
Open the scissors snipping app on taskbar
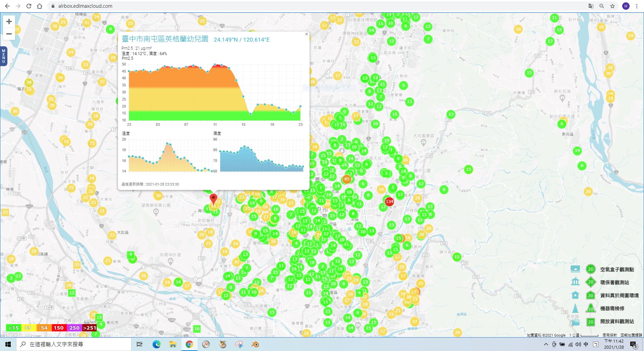coord(239,344)
